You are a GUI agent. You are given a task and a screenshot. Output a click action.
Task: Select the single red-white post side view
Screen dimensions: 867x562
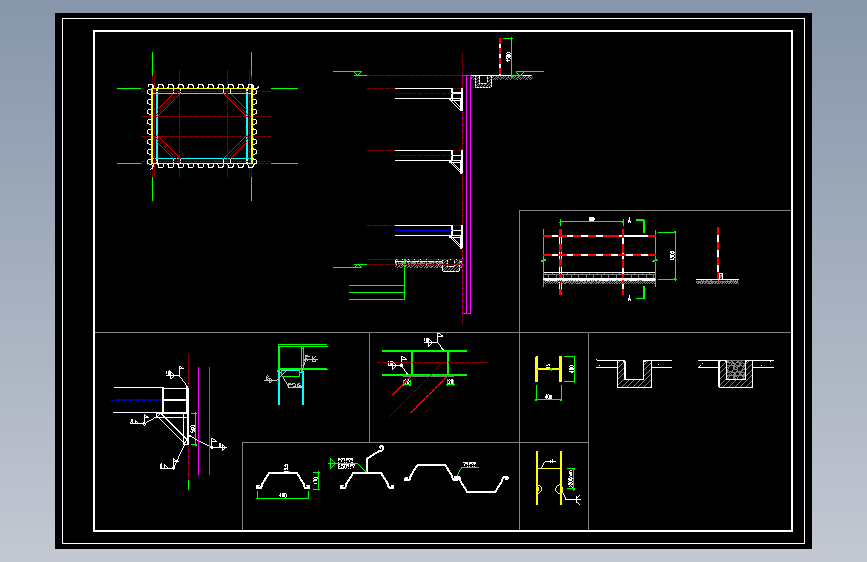click(718, 255)
